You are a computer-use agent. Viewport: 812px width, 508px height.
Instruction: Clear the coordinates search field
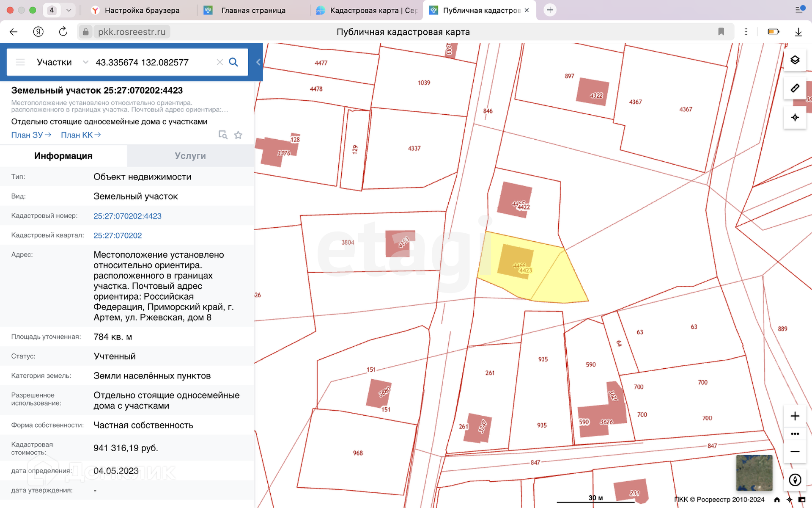(219, 62)
